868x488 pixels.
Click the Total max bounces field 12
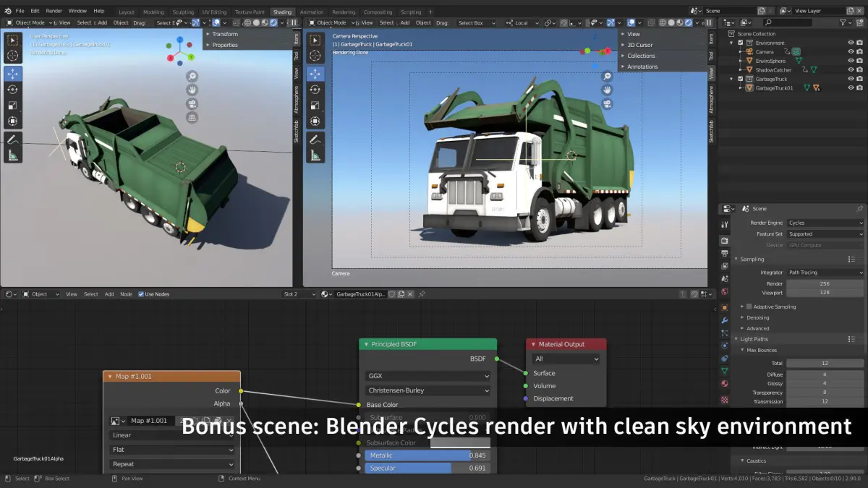click(x=825, y=364)
